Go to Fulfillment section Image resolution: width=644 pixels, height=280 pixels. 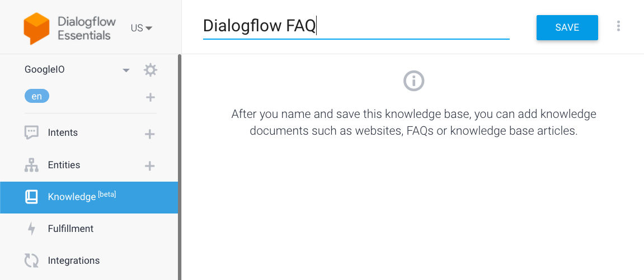point(70,229)
